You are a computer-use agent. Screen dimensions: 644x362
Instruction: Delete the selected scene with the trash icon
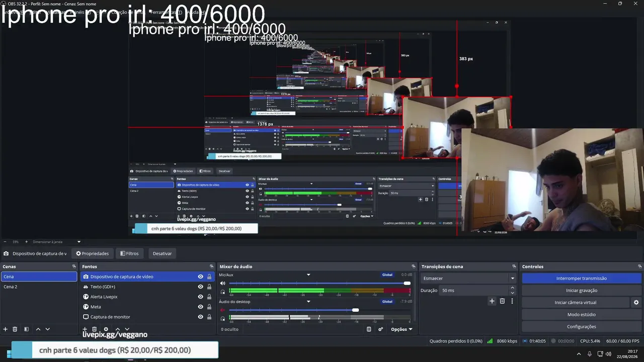click(15, 329)
